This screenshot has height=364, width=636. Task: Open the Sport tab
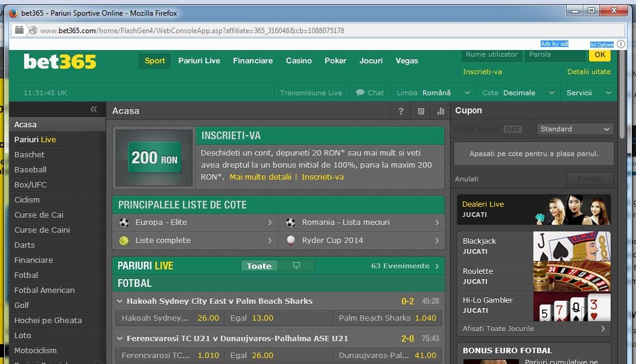[x=154, y=61]
